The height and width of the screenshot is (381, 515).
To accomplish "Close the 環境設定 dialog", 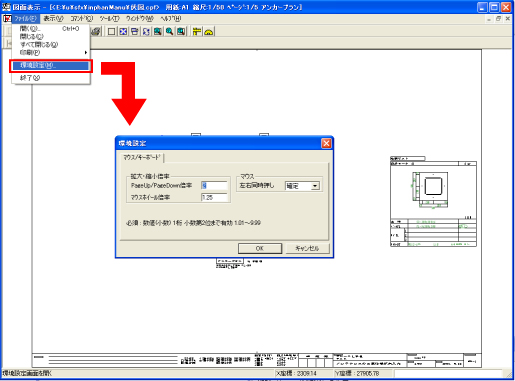I will pos(326,143).
